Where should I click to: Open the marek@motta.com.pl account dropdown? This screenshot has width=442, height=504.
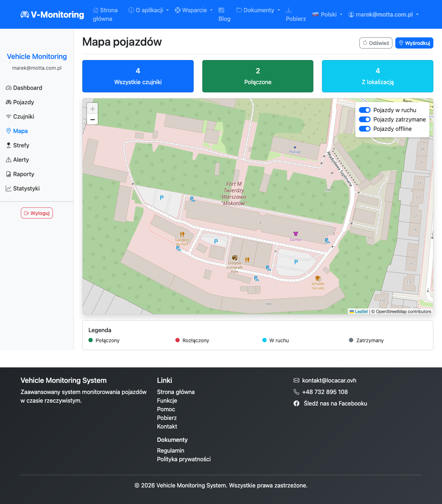tap(383, 15)
